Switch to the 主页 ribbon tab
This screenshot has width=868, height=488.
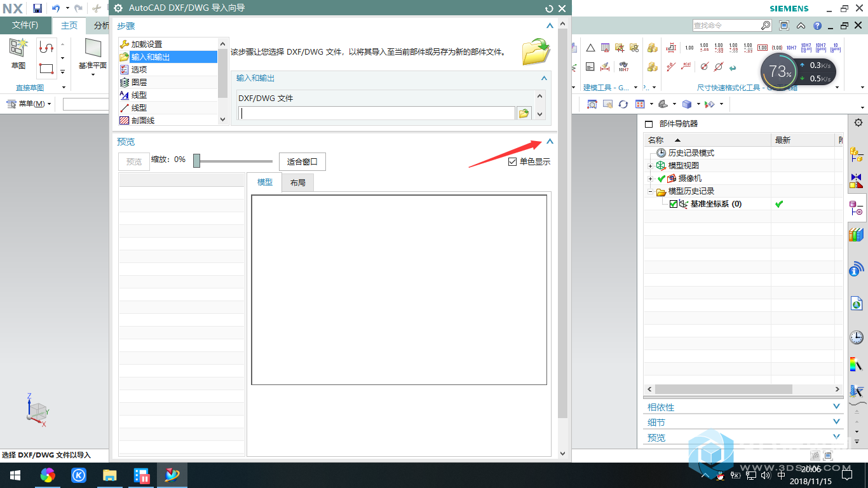[69, 25]
